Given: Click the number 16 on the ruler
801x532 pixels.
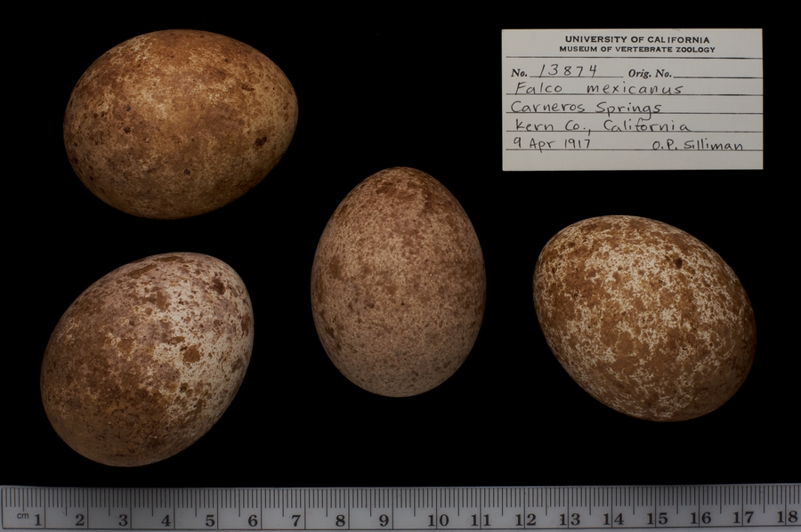Looking at the screenshot, I should point(705,519).
